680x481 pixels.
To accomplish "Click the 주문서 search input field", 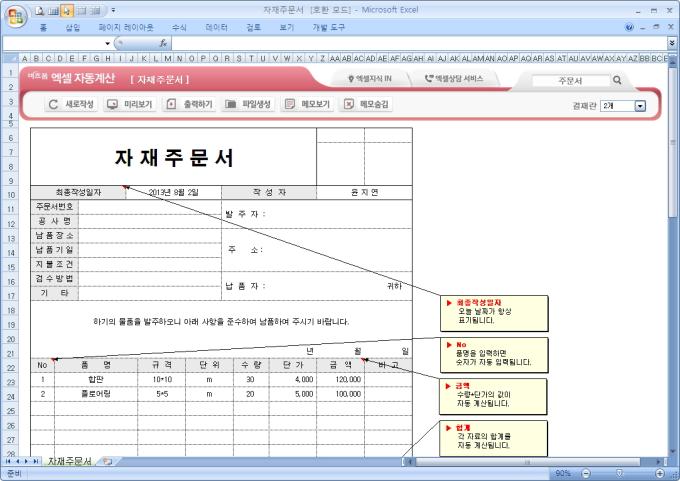I will [x=570, y=81].
